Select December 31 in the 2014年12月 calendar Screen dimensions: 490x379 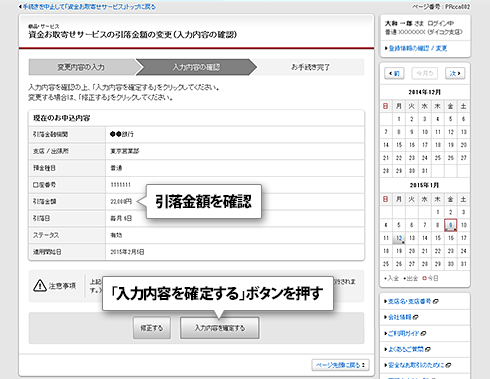[x=425, y=171]
